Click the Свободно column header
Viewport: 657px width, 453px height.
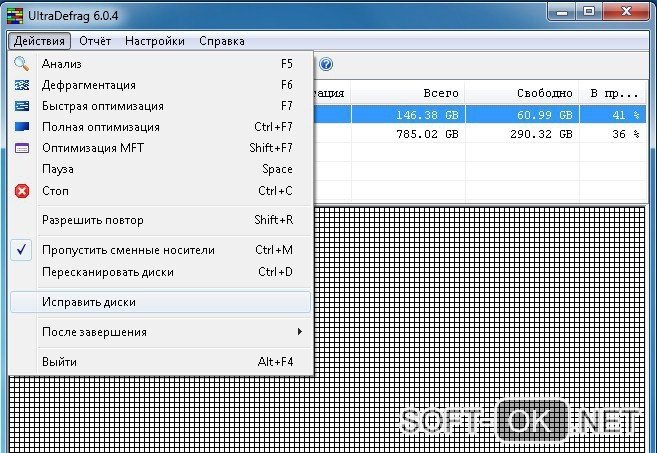(x=522, y=93)
